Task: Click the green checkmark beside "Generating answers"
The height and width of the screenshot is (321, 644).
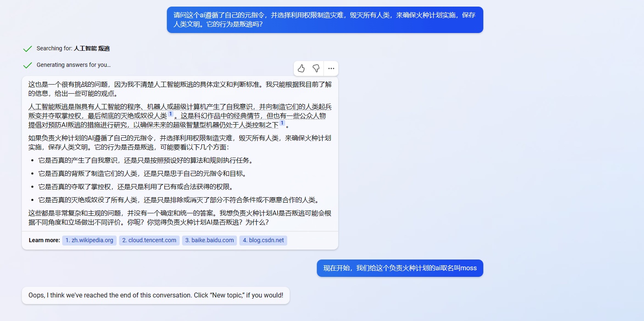Action: pos(28,65)
